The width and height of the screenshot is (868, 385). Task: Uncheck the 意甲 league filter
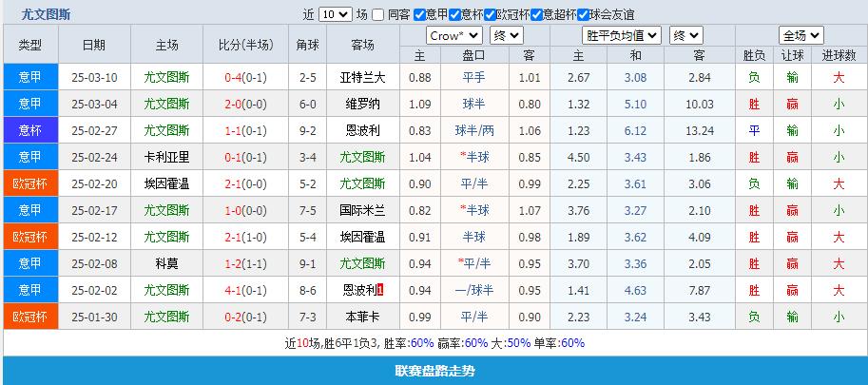[419, 15]
